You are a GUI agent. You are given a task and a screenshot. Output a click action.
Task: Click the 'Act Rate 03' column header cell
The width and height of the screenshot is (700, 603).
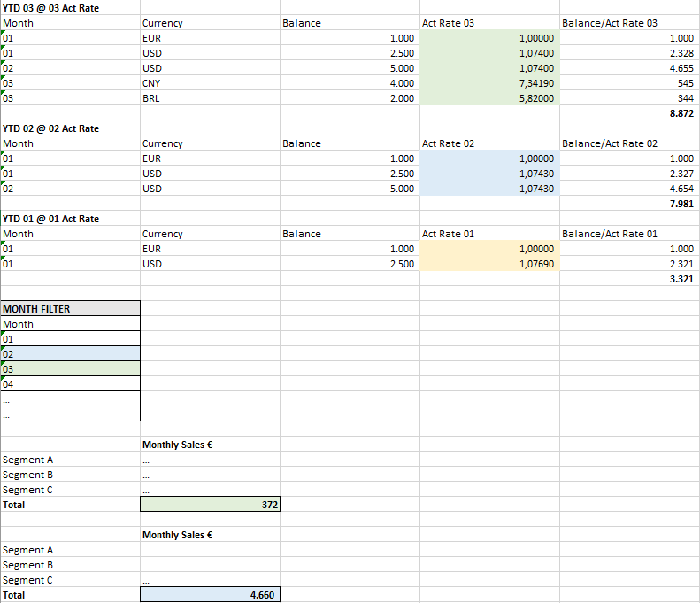489,23
